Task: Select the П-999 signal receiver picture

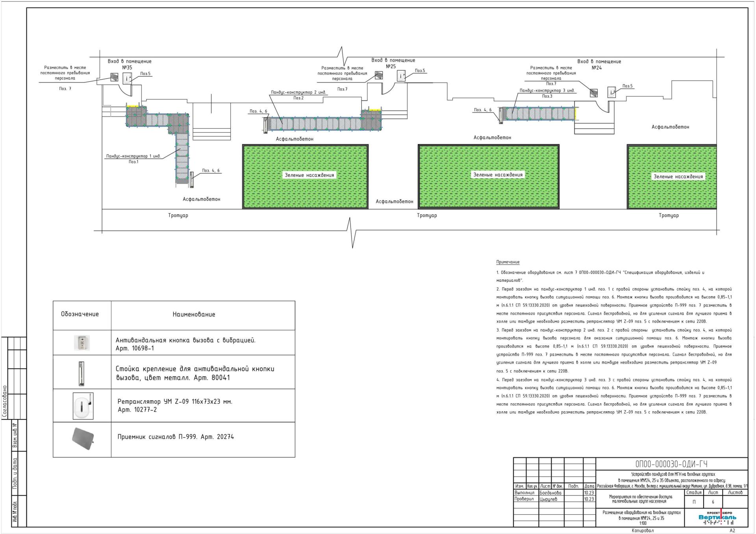Action: 83,438
